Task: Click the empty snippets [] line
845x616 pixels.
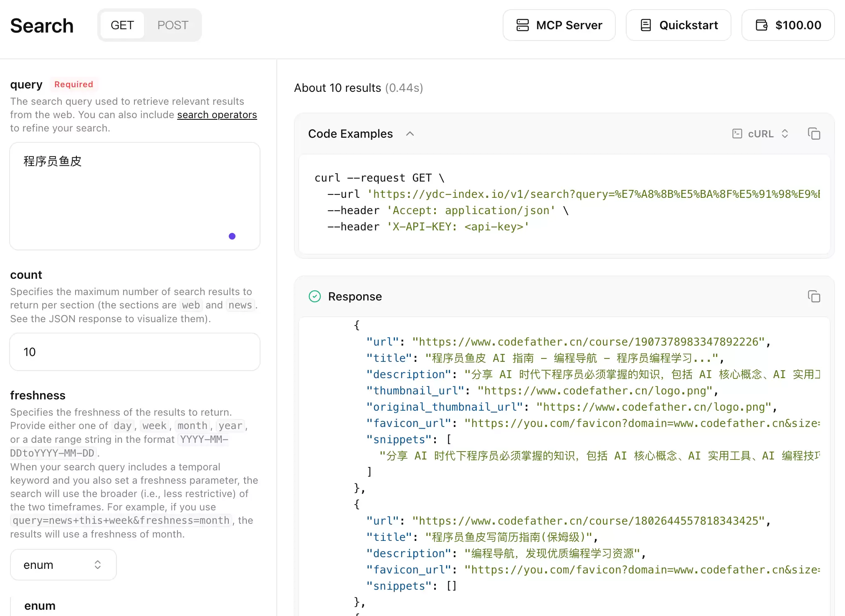Action: coord(412,586)
